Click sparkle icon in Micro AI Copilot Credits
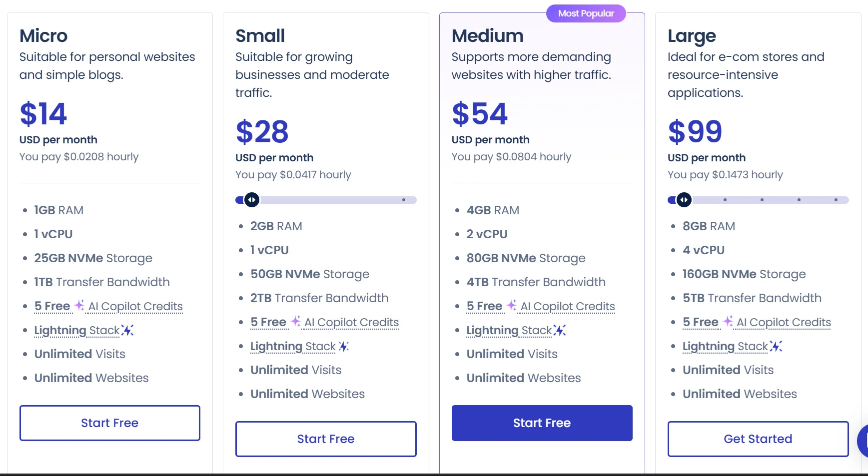Viewport: 868px width, 476px height. (x=79, y=305)
